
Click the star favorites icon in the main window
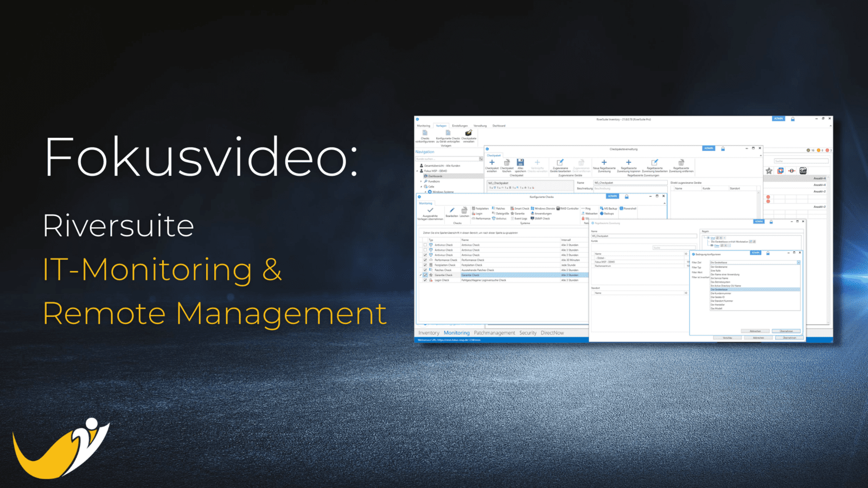coord(769,171)
